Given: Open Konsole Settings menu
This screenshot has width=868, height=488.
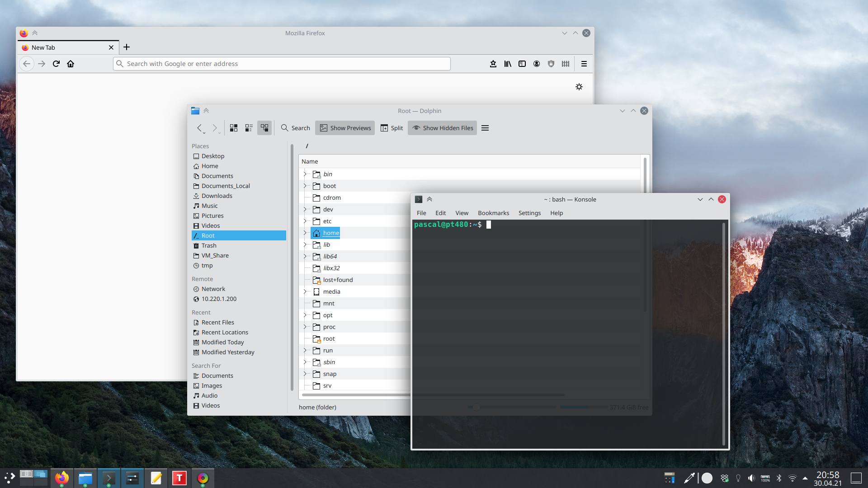Looking at the screenshot, I should pos(529,213).
